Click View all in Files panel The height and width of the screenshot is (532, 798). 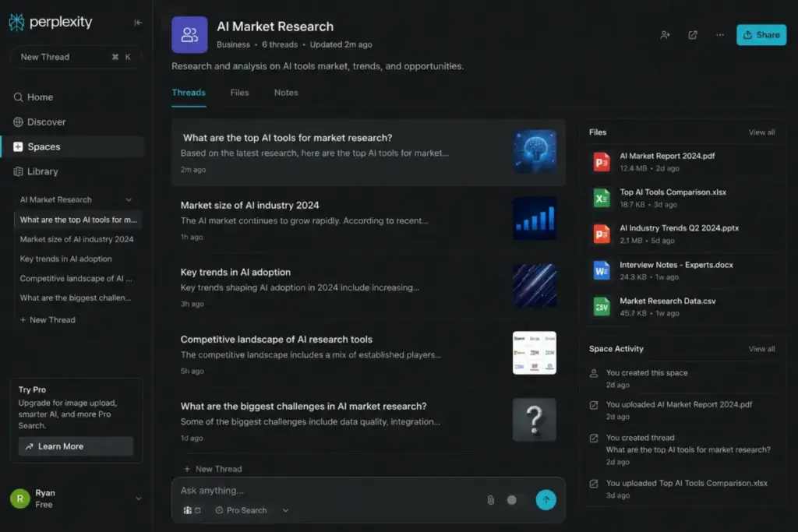click(761, 132)
